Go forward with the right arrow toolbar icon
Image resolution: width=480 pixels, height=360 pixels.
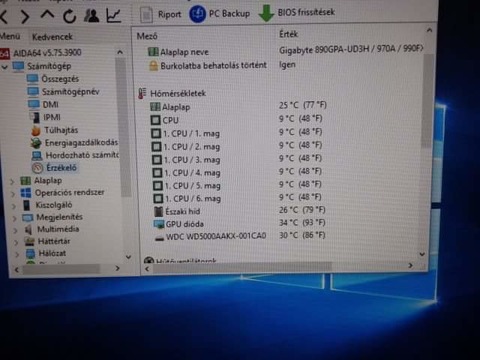pos(25,16)
